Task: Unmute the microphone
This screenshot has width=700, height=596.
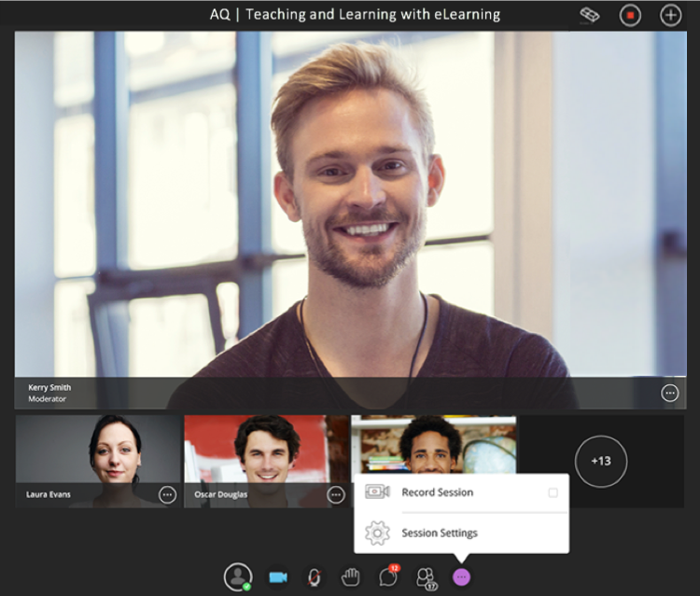Action: point(315,577)
